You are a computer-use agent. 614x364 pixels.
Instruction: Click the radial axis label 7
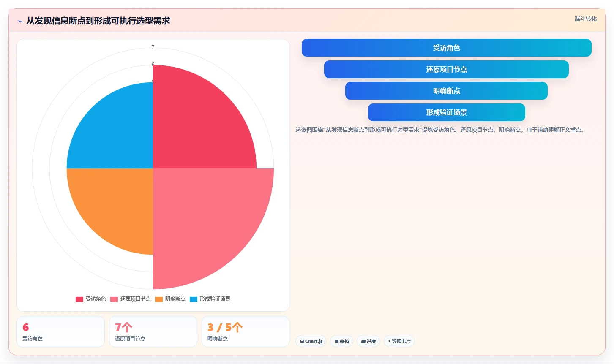(x=153, y=47)
